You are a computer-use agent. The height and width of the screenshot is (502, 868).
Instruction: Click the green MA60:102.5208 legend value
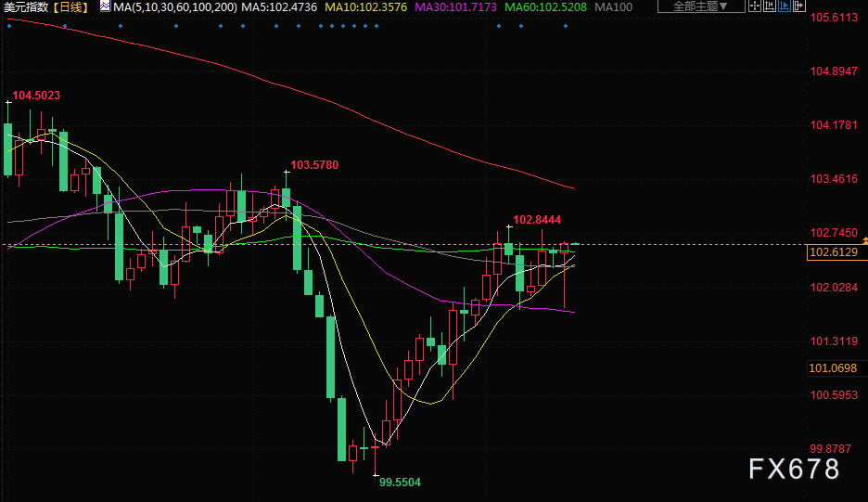(x=546, y=7)
